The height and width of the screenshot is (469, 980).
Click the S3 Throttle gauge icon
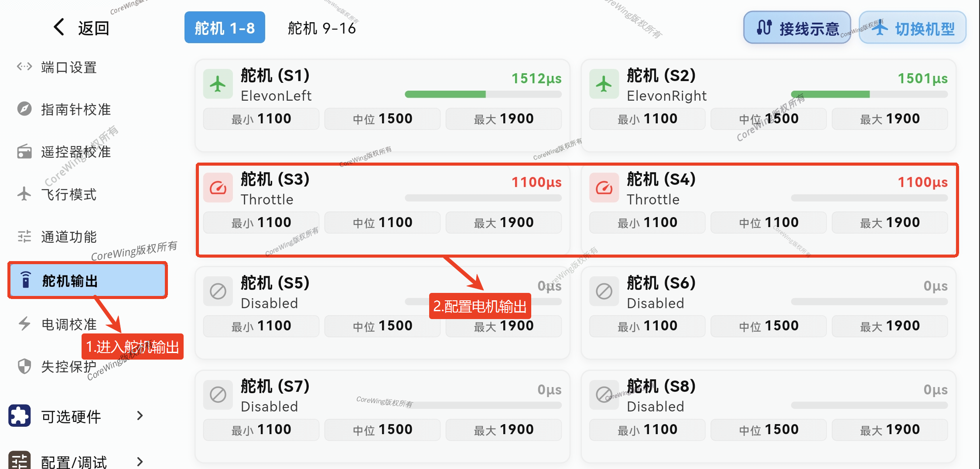coord(218,188)
